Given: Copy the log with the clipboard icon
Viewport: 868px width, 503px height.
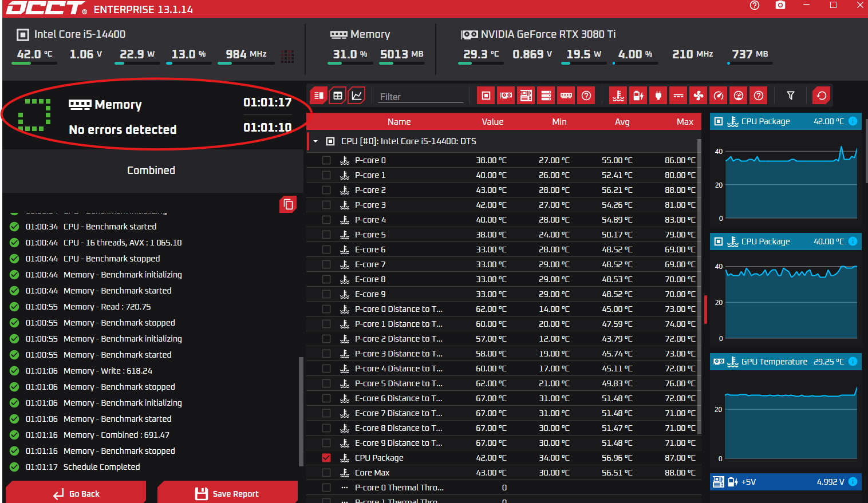Looking at the screenshot, I should pos(288,204).
